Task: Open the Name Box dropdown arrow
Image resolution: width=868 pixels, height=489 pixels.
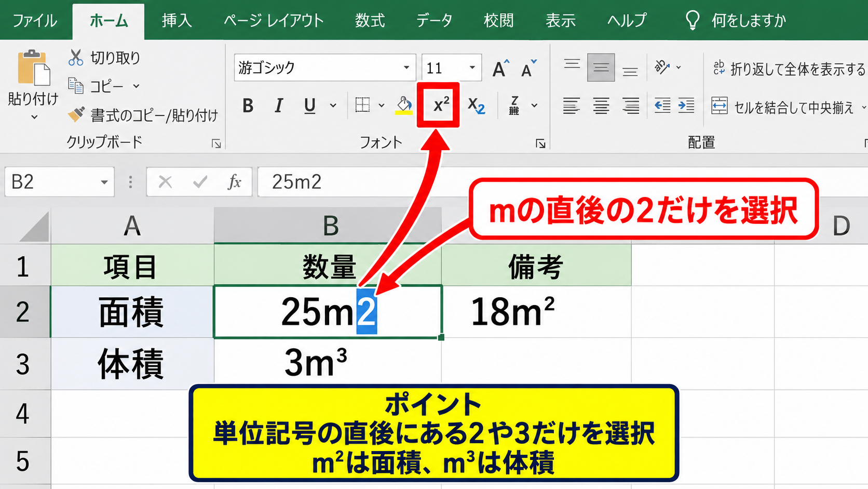Action: pos(104,182)
